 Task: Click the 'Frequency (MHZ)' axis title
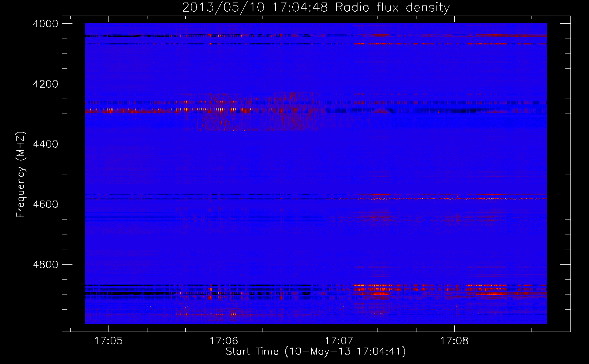click(21, 175)
